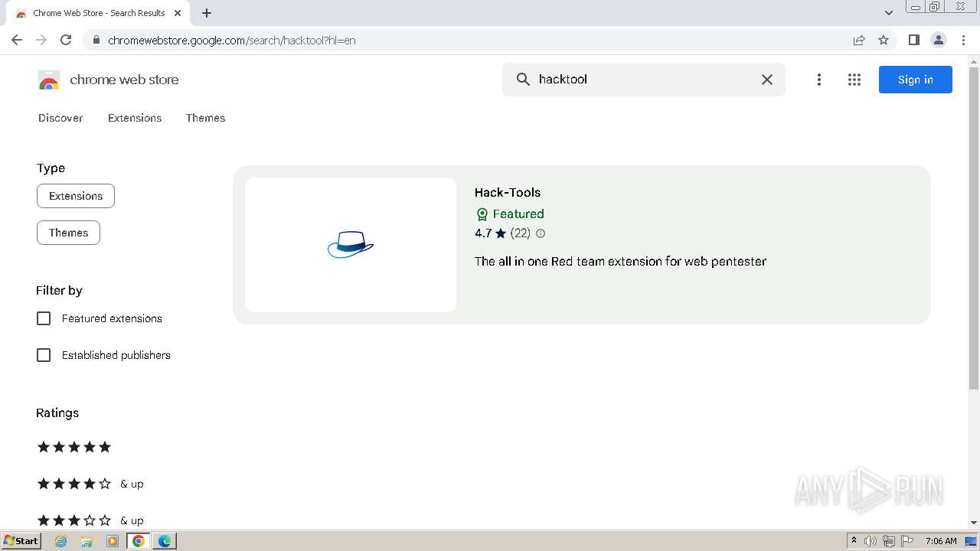980x551 pixels.
Task: Open media player from taskbar
Action: (x=113, y=541)
